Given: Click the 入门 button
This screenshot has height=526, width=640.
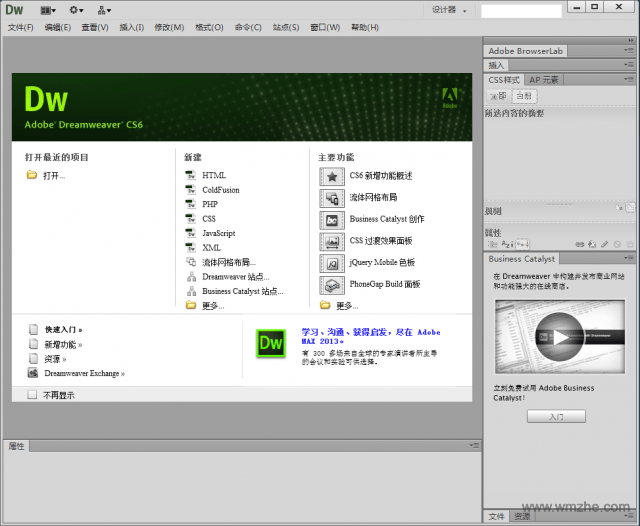Looking at the screenshot, I should (x=556, y=416).
